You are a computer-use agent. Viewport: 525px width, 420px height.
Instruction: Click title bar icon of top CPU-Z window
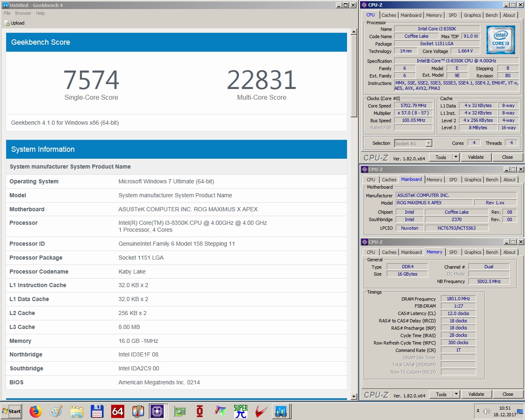[364, 5]
